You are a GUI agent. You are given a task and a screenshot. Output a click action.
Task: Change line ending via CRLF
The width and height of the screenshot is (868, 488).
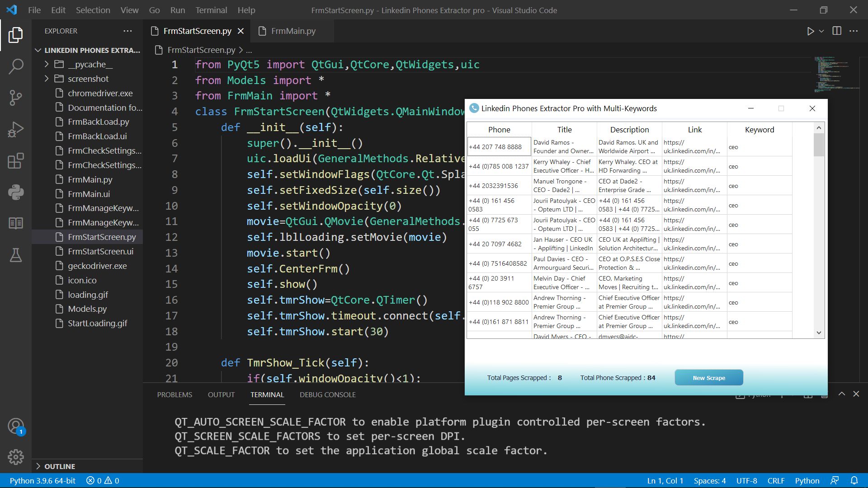[x=776, y=481]
